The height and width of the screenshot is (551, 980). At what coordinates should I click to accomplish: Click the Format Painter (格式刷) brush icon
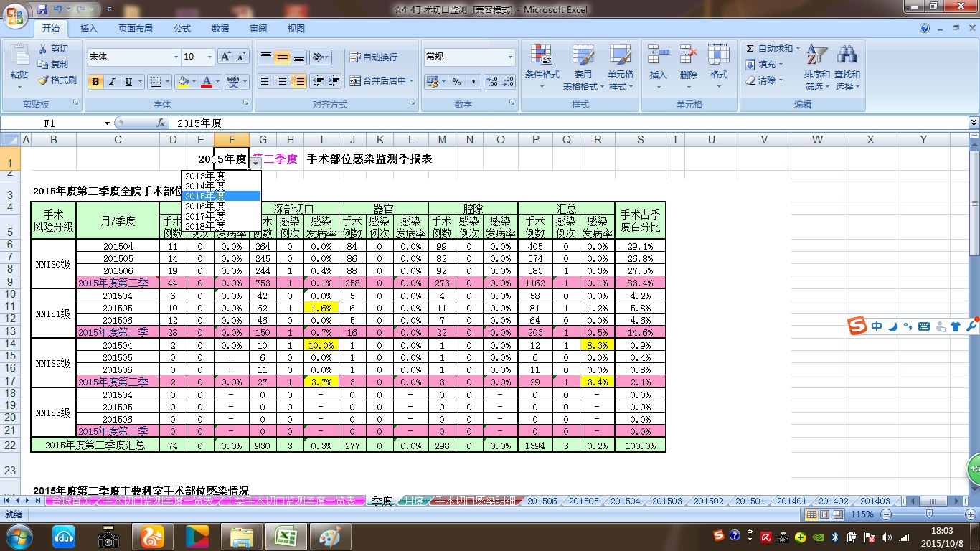[43, 80]
